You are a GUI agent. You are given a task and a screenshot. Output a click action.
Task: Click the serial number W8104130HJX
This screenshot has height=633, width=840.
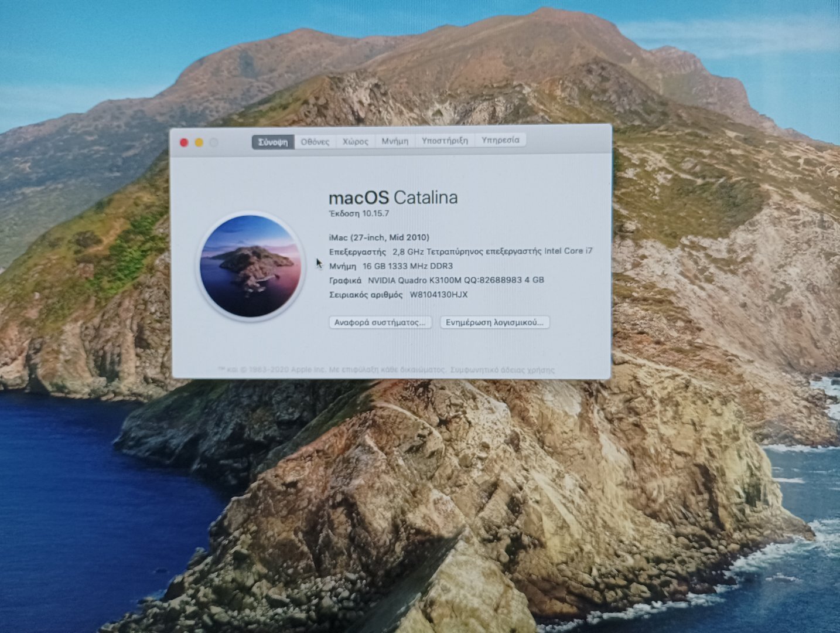(x=439, y=295)
